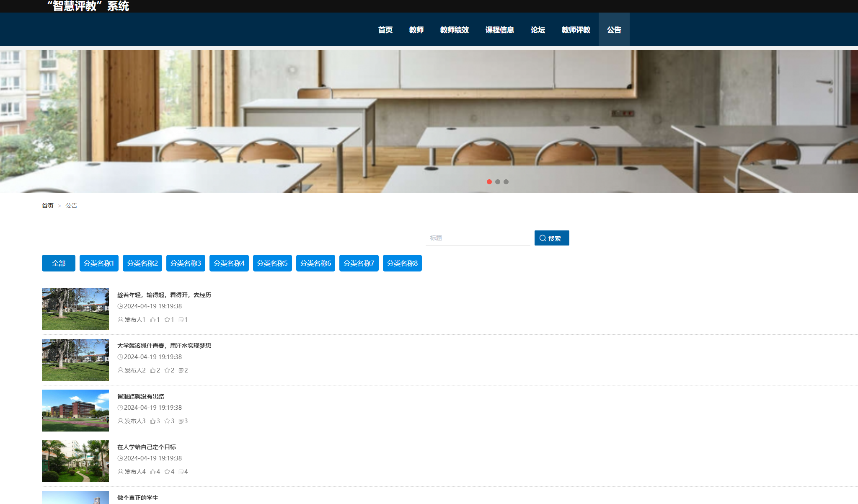Click the comment icon on 发布人1's post
The height and width of the screenshot is (504, 858).
pyautogui.click(x=181, y=320)
